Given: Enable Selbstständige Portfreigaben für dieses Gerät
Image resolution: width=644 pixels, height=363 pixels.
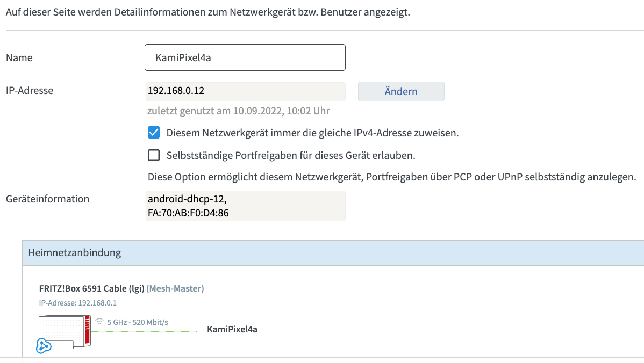Looking at the screenshot, I should click(x=154, y=155).
